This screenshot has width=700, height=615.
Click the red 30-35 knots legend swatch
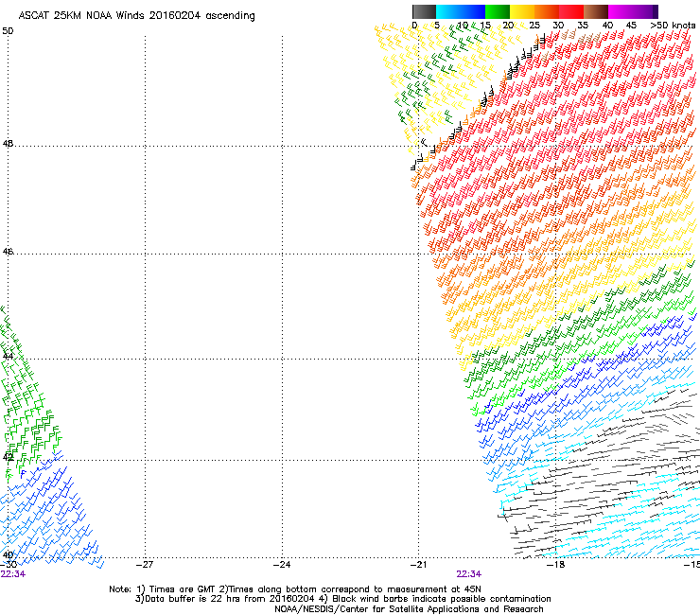tap(571, 11)
